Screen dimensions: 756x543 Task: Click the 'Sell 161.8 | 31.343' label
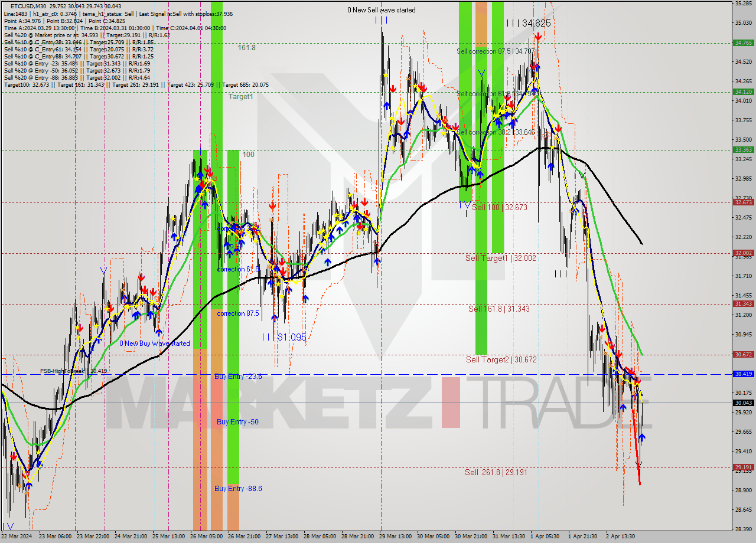pos(499,309)
